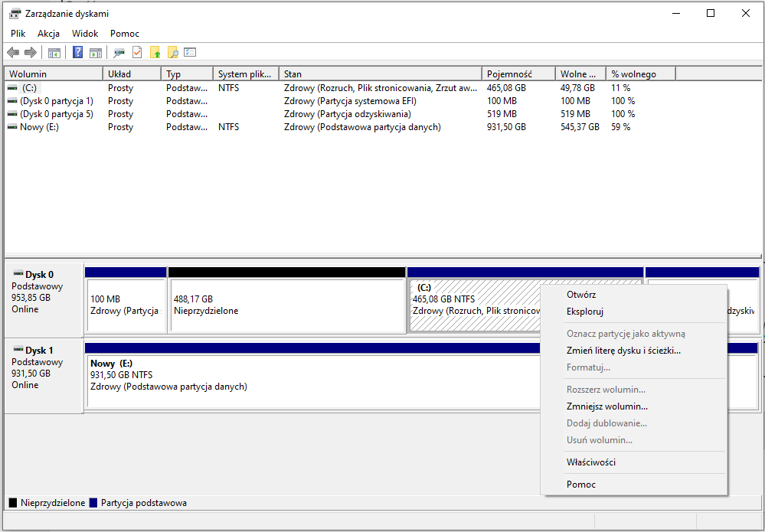Open the Widok menu
The image size is (765, 532).
tap(85, 34)
